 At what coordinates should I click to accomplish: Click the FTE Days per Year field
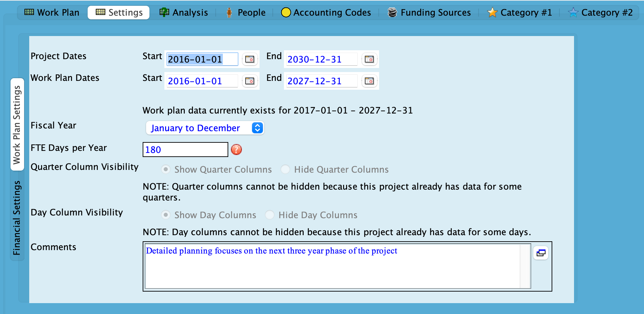(x=185, y=150)
